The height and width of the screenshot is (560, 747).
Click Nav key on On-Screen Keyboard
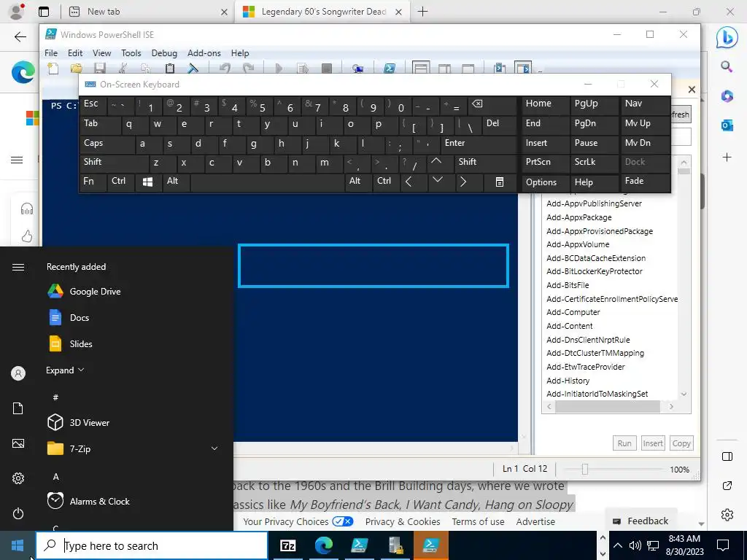tap(646, 105)
